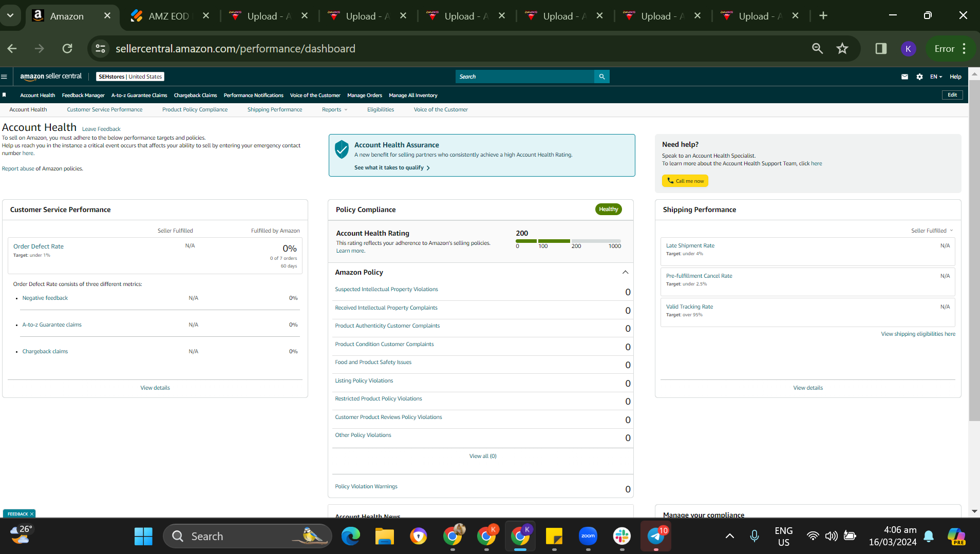Image resolution: width=980 pixels, height=554 pixels.
Task: Open the settings gear icon
Action: [919, 77]
